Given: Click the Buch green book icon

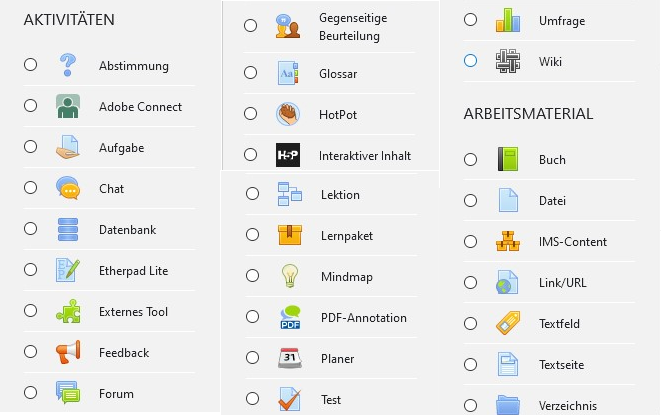Looking at the screenshot, I should tap(507, 159).
